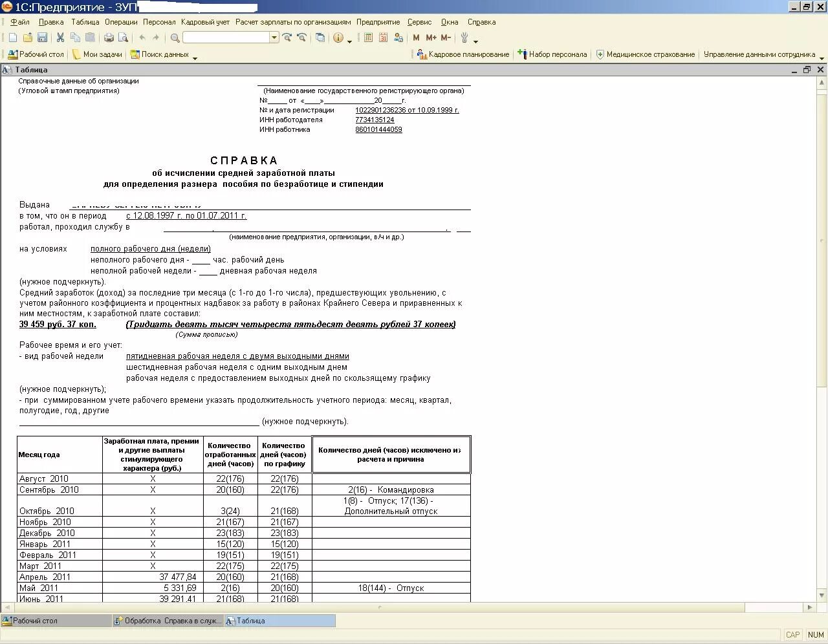
Task: Click the Find previous icon
Action: [301, 38]
